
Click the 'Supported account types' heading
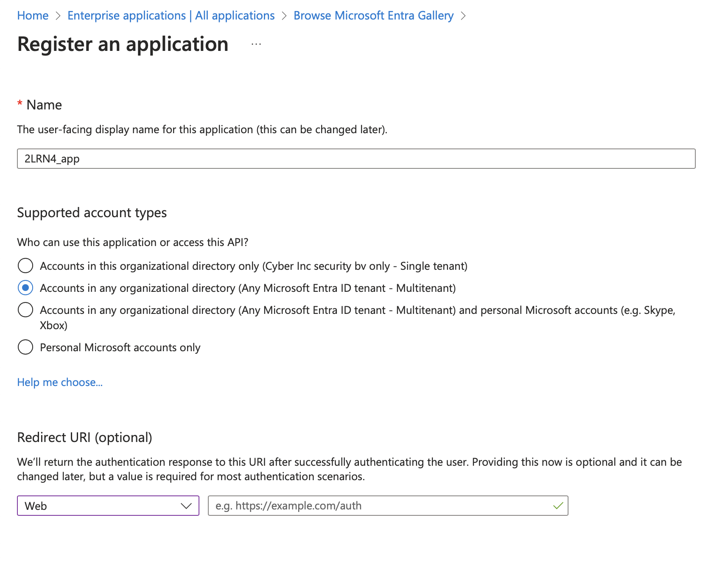point(92,213)
